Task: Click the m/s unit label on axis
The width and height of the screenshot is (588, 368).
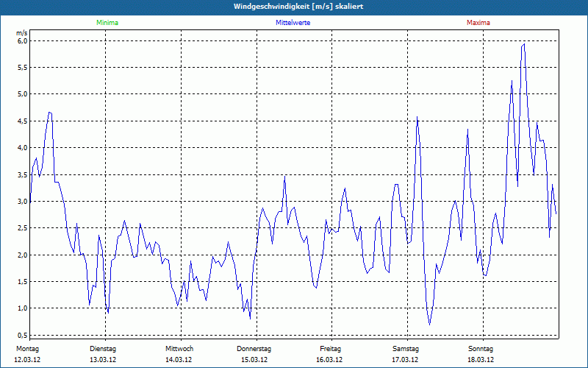Action: tap(22, 33)
